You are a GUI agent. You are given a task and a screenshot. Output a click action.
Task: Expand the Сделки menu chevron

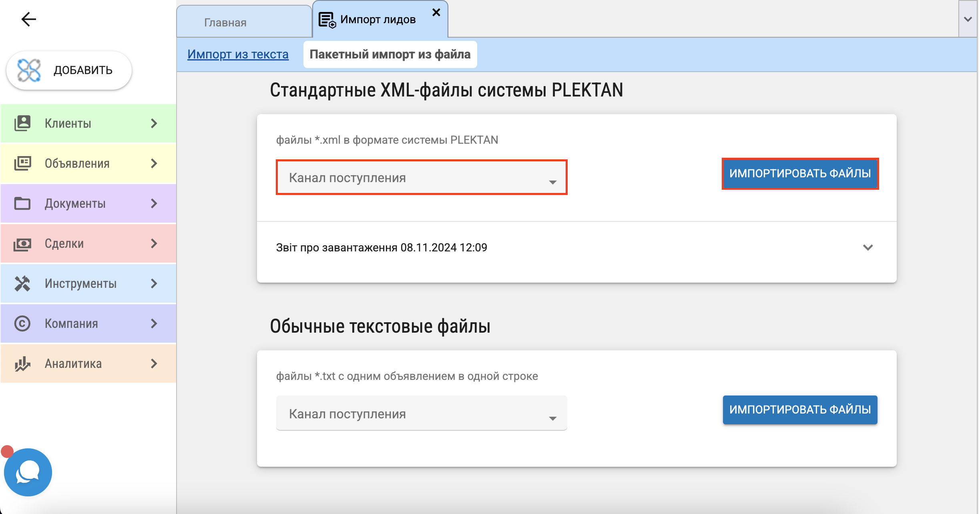[154, 243]
